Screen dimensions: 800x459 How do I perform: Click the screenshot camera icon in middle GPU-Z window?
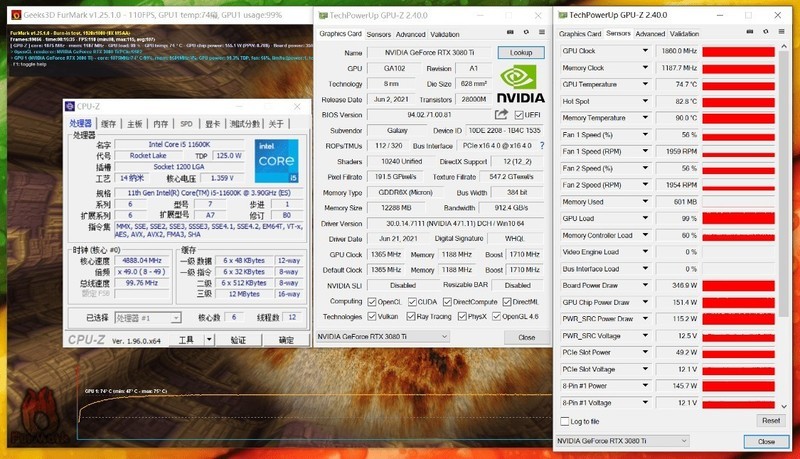510,32
